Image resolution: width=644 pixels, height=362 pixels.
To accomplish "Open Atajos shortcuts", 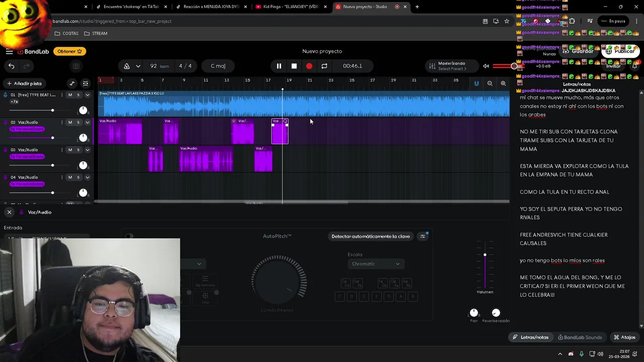I will click(624, 337).
